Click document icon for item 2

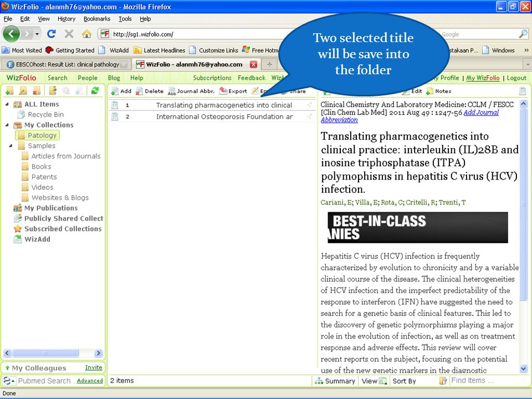pyautogui.click(x=115, y=117)
